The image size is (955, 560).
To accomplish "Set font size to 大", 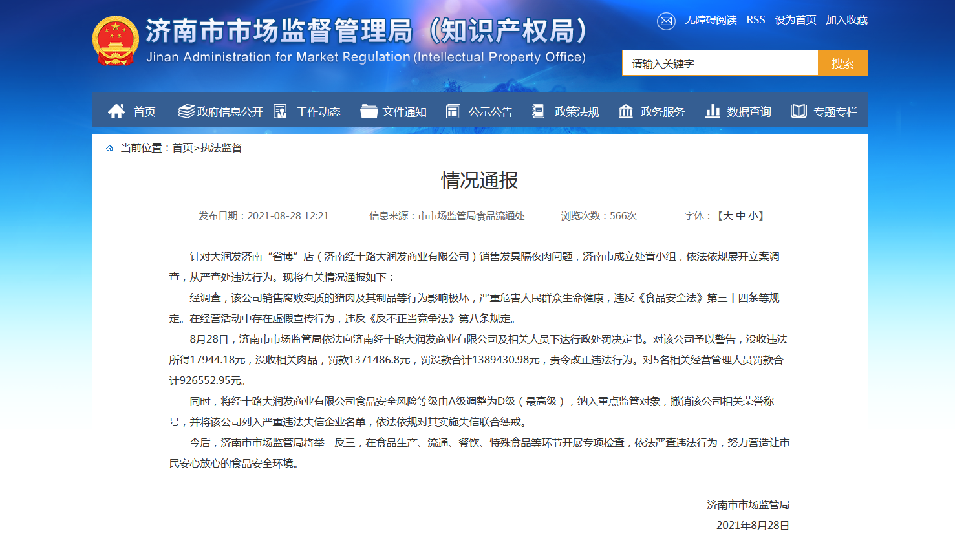I will click(x=728, y=216).
